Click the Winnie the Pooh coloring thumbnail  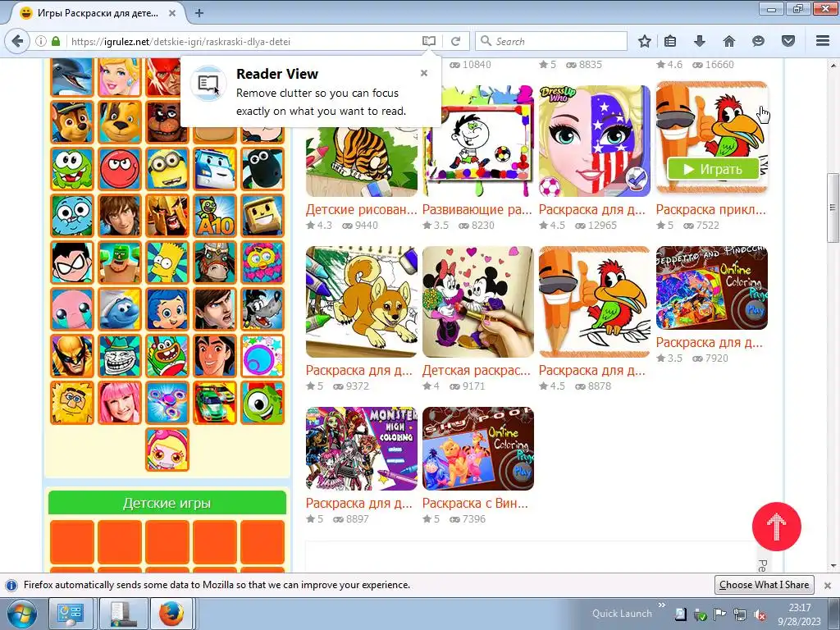coord(478,449)
